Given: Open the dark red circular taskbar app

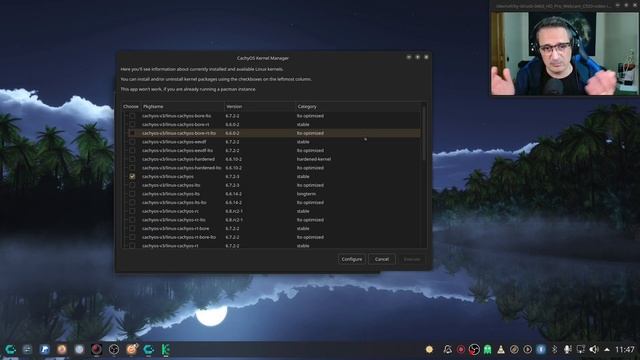Looking at the screenshot, I should (97, 349).
